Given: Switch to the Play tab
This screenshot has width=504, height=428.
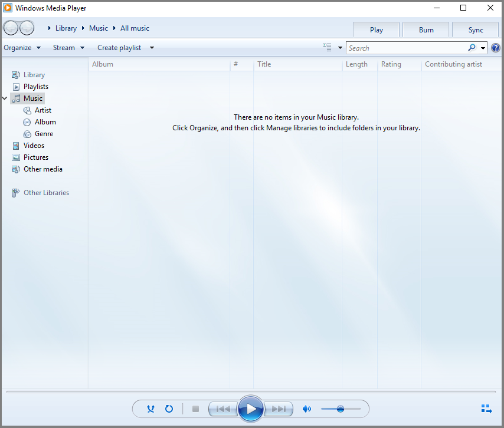Looking at the screenshot, I should (376, 30).
